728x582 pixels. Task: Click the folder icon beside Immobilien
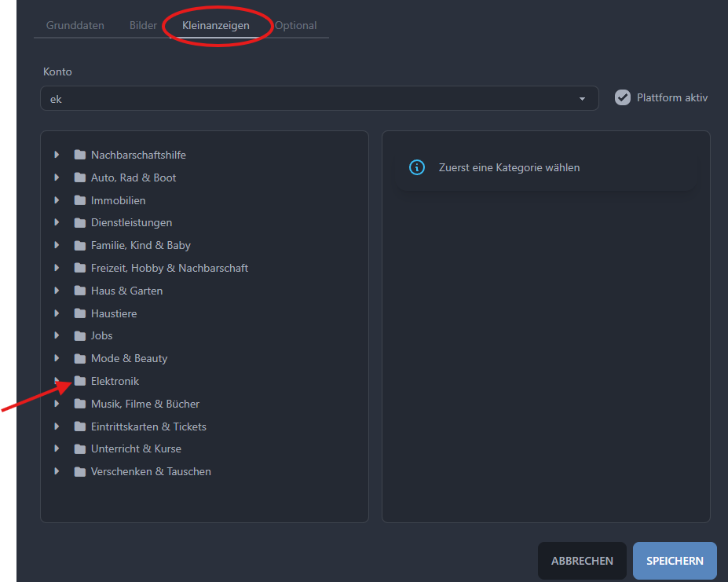click(x=79, y=200)
